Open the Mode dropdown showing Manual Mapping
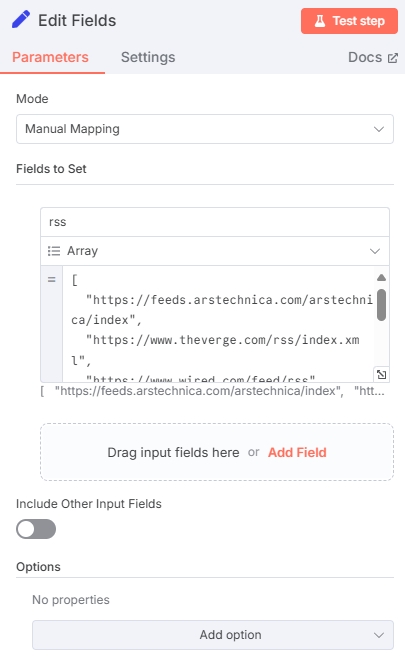 [205, 129]
